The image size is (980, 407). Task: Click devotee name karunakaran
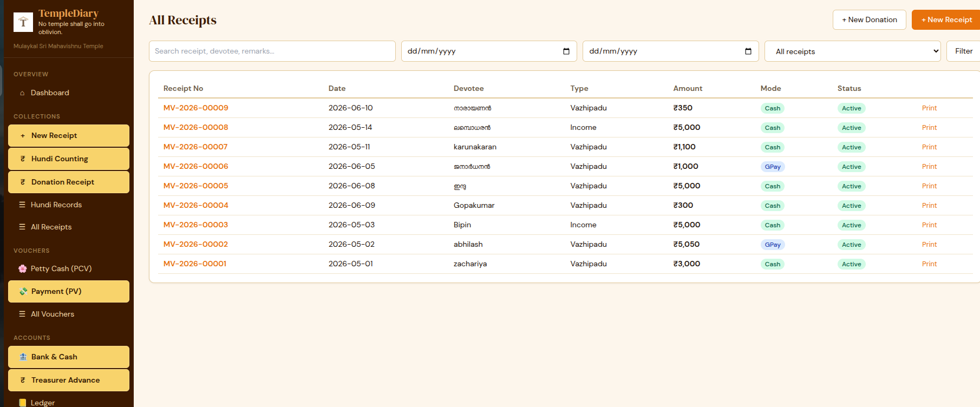475,147
